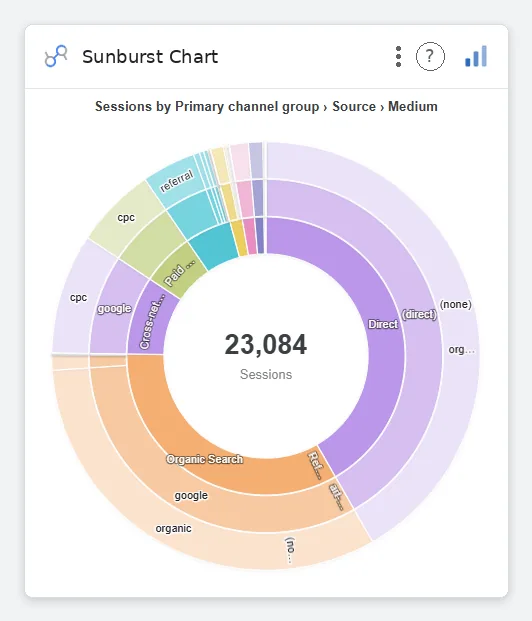Click the Sunburst Chart title
The width and height of the screenshot is (532, 621).
pos(150,57)
